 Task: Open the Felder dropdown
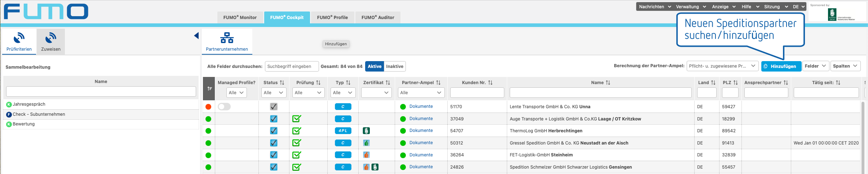815,66
